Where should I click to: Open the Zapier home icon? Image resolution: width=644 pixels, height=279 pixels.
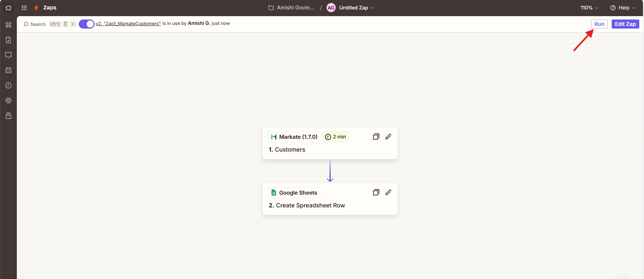(x=8, y=8)
